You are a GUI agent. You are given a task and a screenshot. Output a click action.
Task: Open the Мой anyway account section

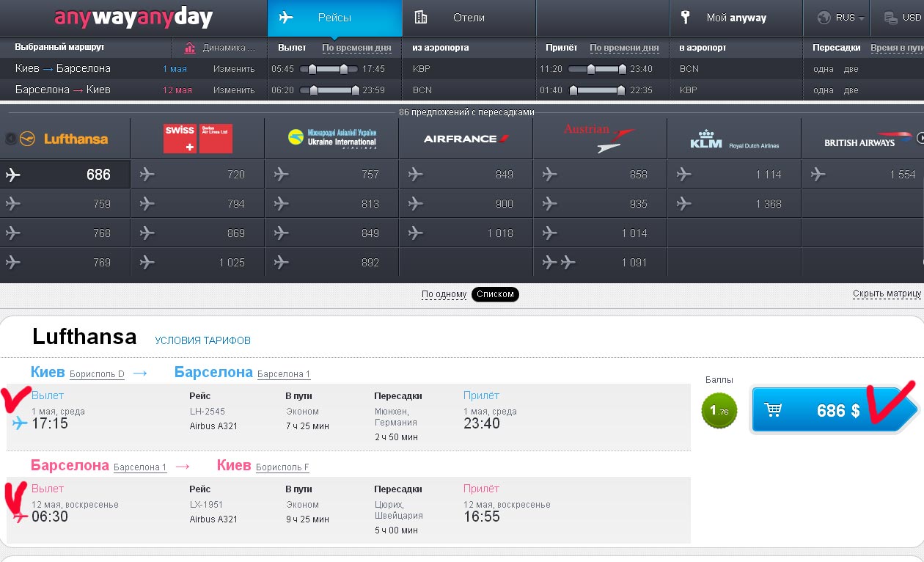(736, 18)
